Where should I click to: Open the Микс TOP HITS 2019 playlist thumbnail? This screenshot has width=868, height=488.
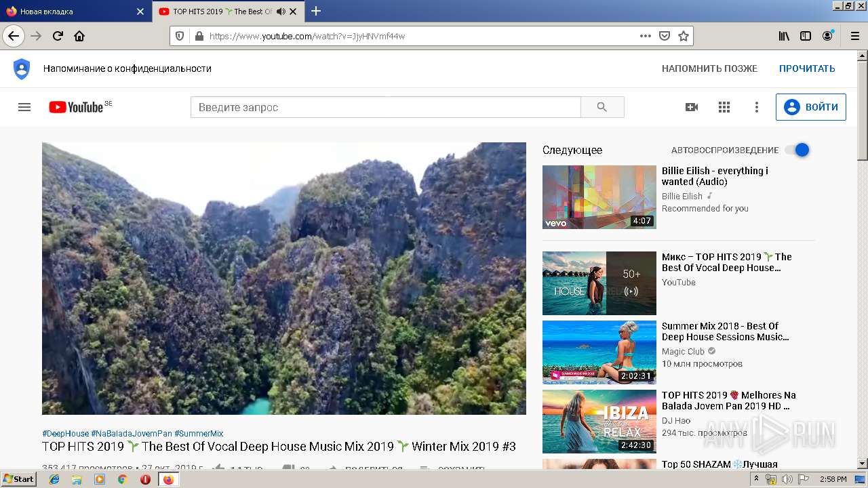pos(599,283)
